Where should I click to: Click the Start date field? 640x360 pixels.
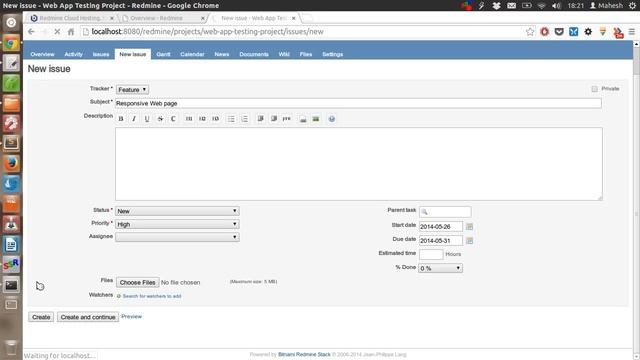tap(441, 227)
